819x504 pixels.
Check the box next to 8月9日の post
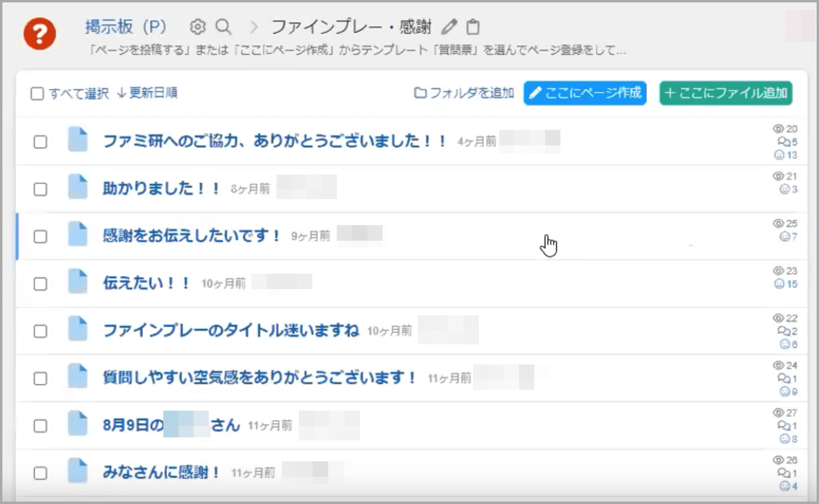click(x=41, y=425)
